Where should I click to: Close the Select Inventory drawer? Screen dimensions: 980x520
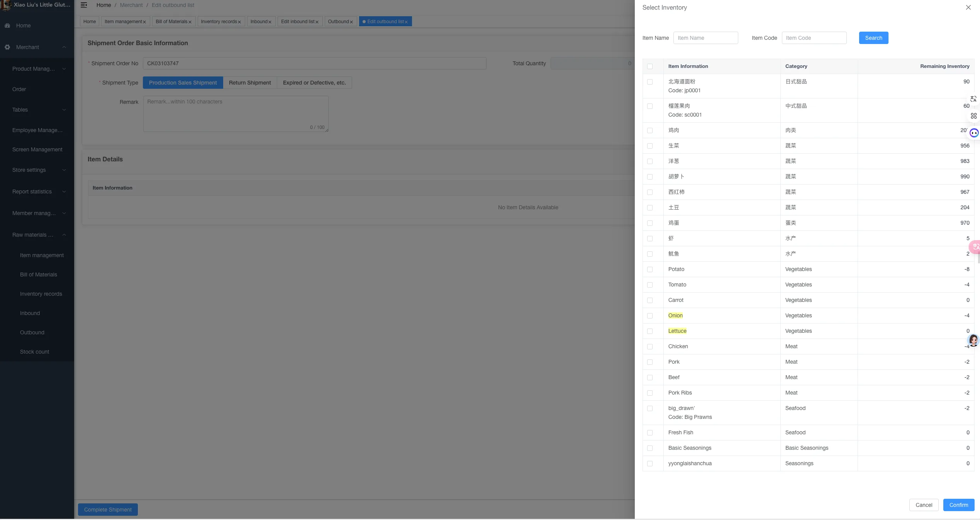[968, 7]
